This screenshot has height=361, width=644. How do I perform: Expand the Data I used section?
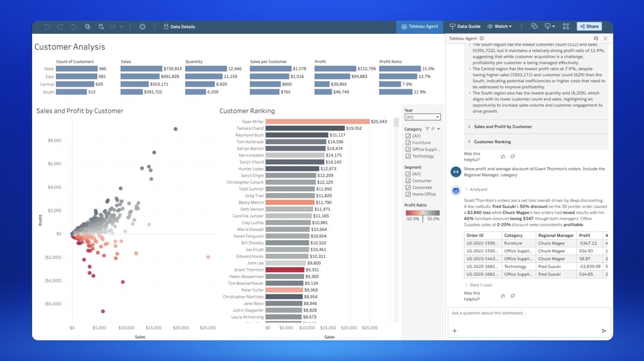tap(478, 285)
